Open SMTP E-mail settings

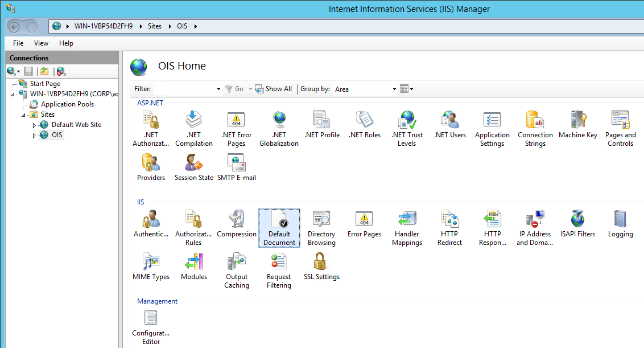[x=237, y=167]
